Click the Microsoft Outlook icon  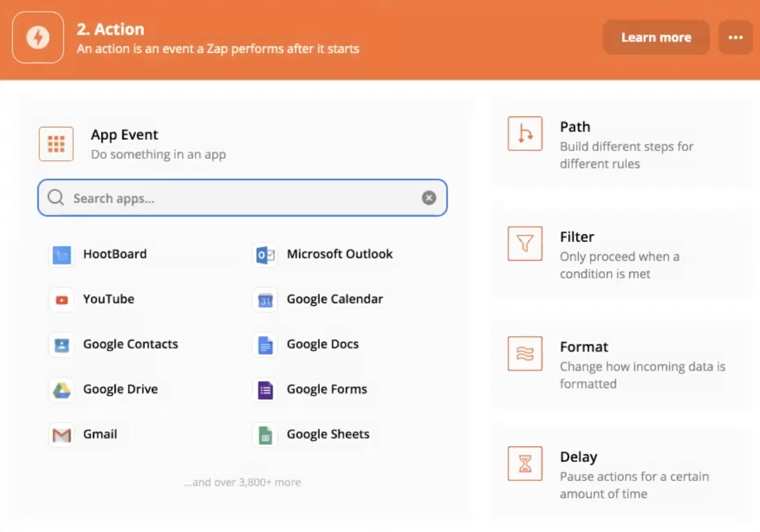tap(265, 255)
